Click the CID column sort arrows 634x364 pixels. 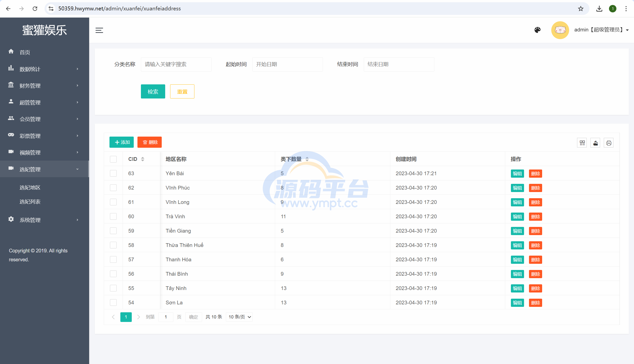pyautogui.click(x=143, y=159)
